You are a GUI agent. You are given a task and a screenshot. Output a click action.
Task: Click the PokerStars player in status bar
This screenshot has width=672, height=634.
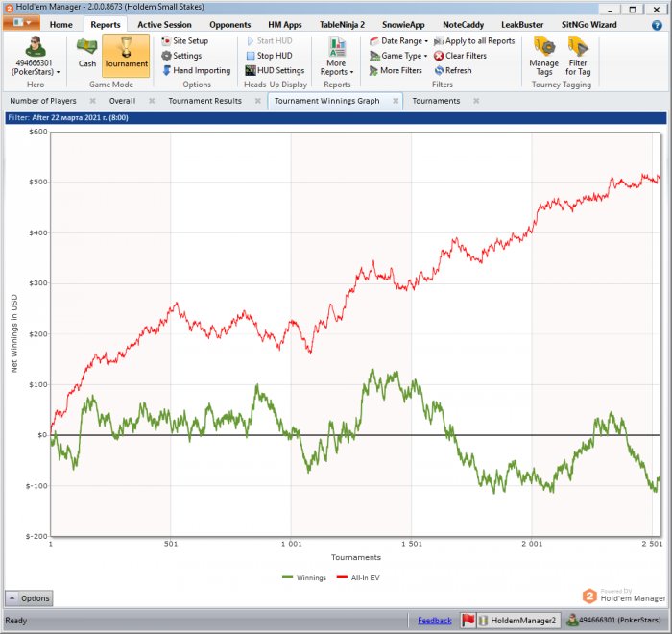pos(613,621)
